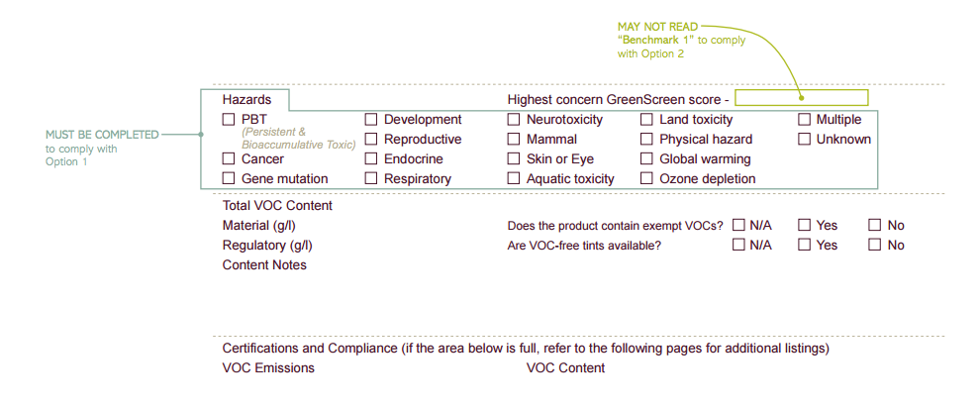Check the Global warming box
980x409 pixels.
(646, 158)
